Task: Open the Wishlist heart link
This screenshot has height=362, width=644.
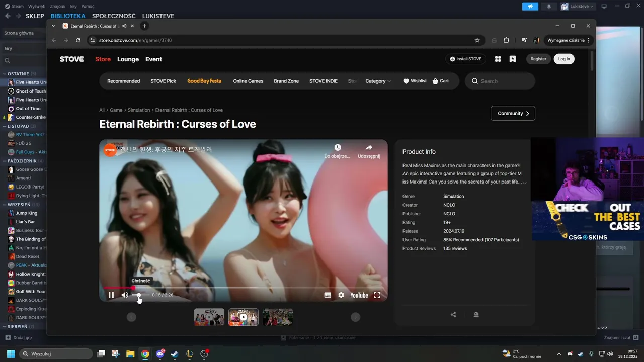Action: tap(415, 81)
